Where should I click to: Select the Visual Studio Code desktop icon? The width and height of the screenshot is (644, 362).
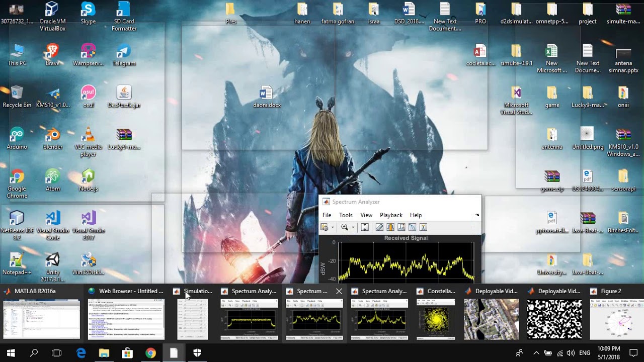(52, 226)
